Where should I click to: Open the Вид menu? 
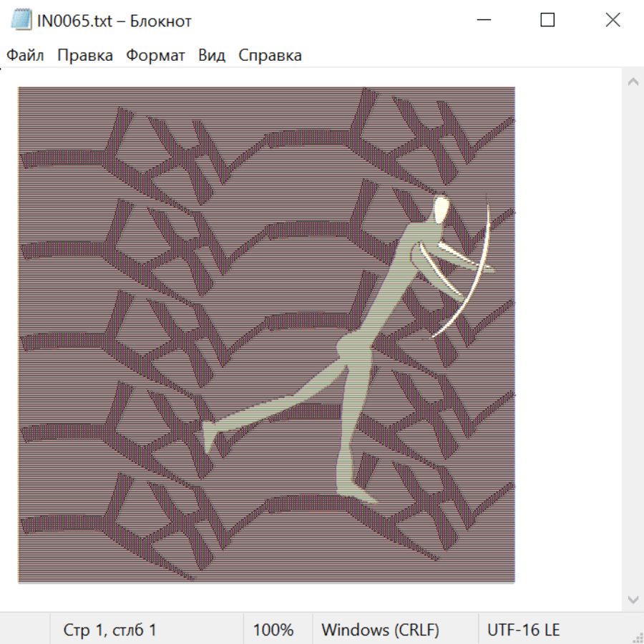click(x=212, y=56)
